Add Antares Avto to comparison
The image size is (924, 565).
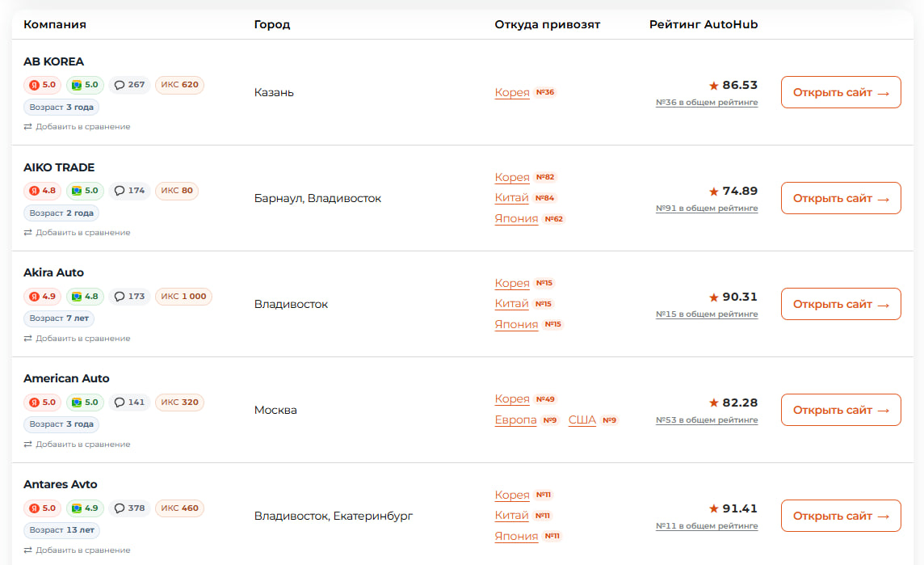click(78, 550)
